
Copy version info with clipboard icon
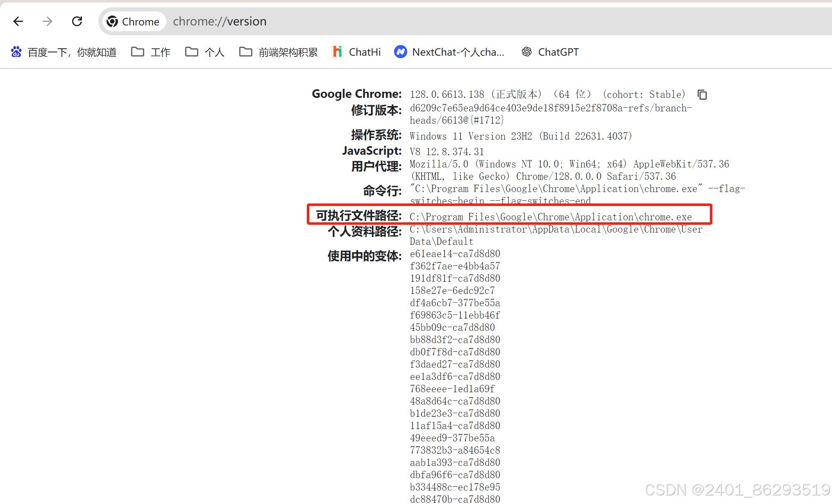coord(702,95)
